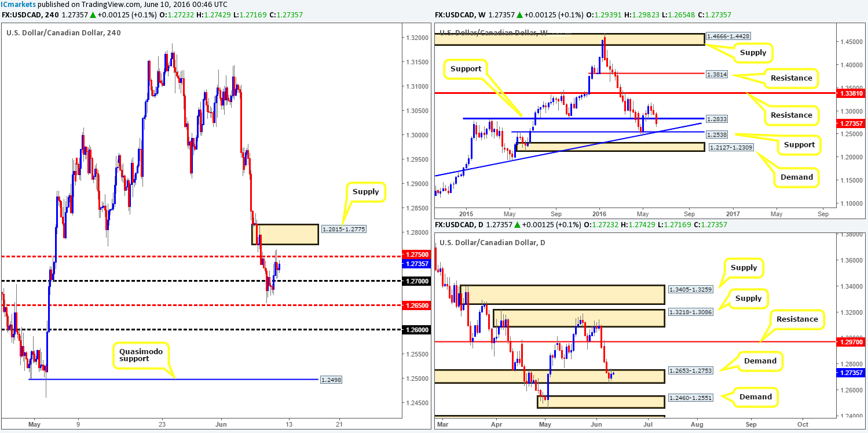This screenshot has height=433, width=868.
Task: Select daily Supply callout for 1.3218-1.3086
Action: [x=748, y=299]
